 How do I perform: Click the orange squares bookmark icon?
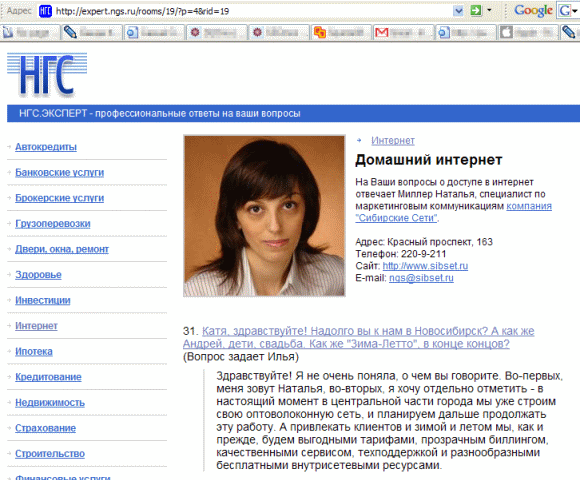click(320, 33)
